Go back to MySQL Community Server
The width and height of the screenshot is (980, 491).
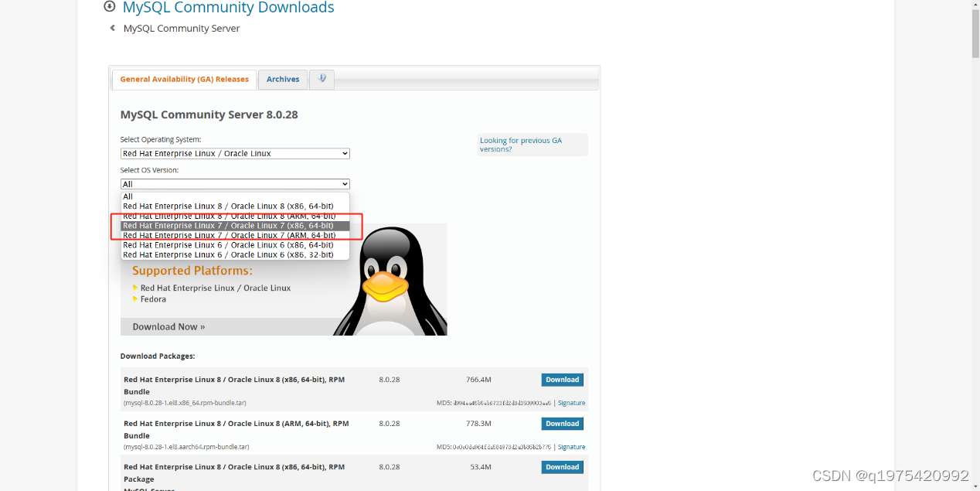tap(182, 29)
